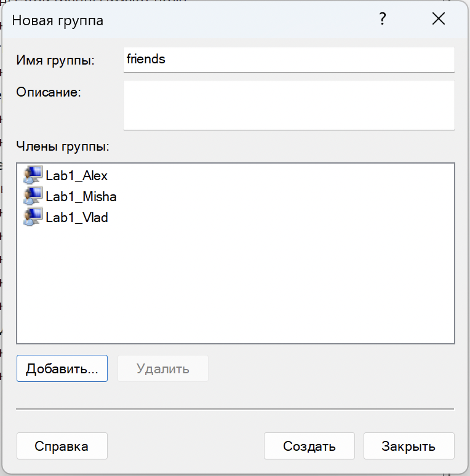Click the user icon next to Lab1_Alex
This screenshot has width=470, height=476.
click(32, 175)
